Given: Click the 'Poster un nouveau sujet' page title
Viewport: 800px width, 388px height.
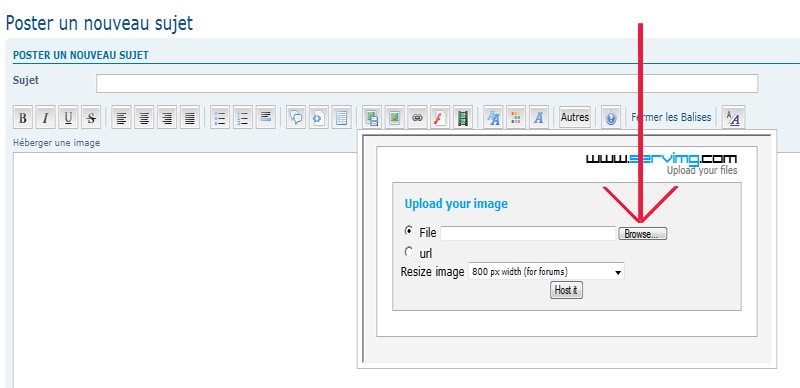Looking at the screenshot, I should (99, 23).
